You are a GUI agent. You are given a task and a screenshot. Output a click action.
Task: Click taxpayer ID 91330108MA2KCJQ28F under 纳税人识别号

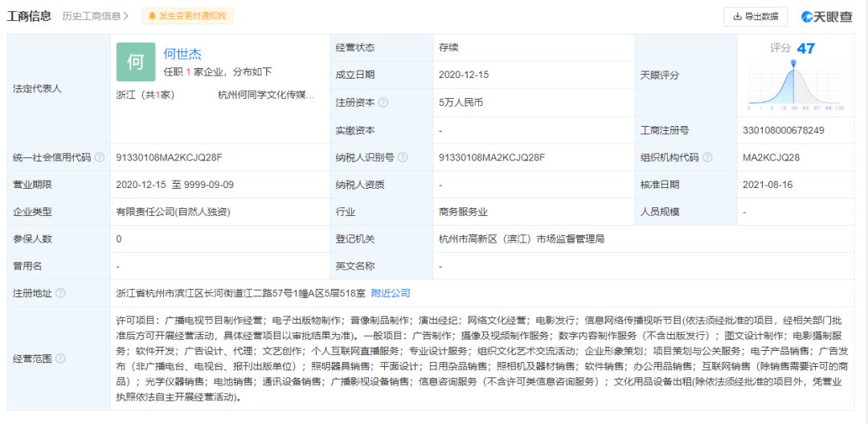pos(492,157)
